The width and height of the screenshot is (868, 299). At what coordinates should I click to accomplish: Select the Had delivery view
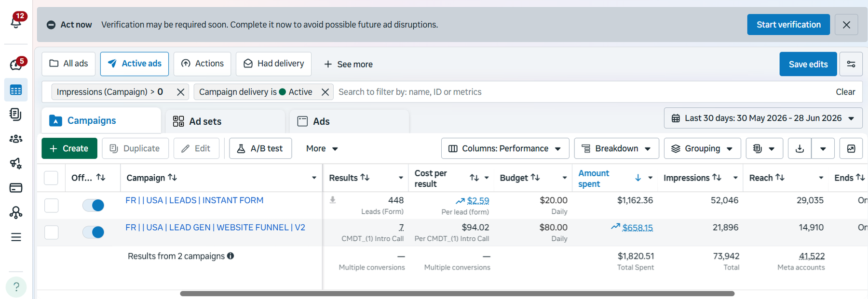click(x=273, y=64)
